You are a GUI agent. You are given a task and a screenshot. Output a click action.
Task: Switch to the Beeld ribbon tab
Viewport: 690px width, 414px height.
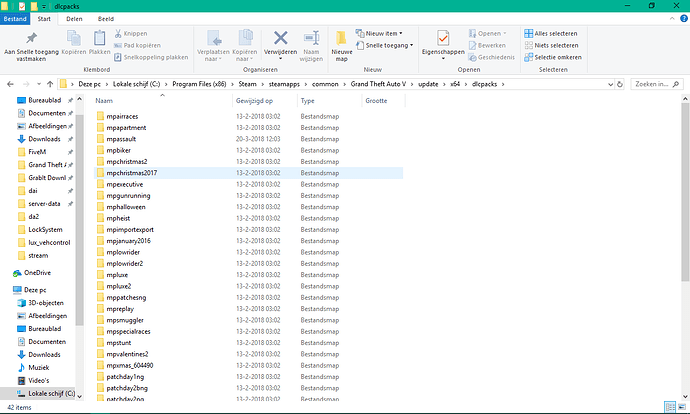click(x=106, y=19)
